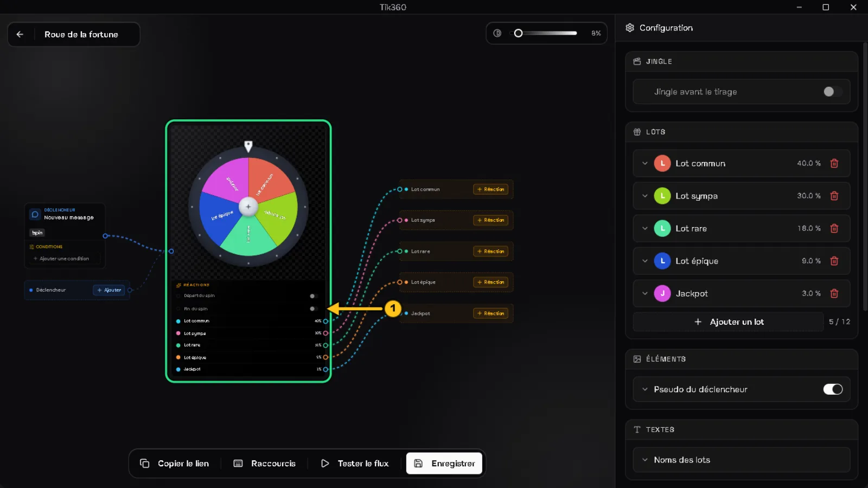Toggle the Départ du spin switch
Viewport: 868px width, 488px height.
click(314, 296)
